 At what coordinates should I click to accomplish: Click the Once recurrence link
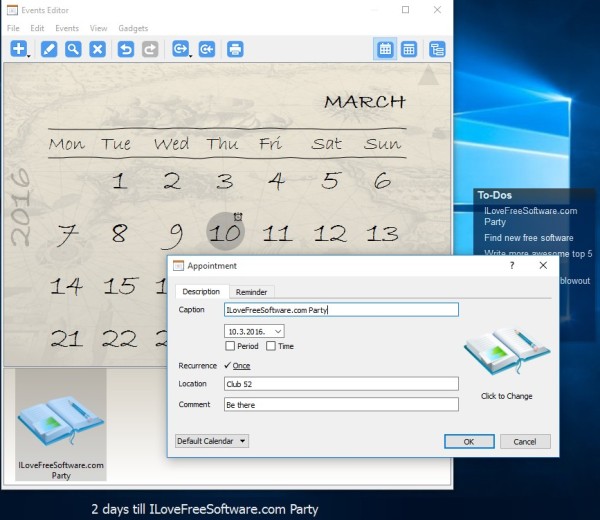tap(241, 366)
